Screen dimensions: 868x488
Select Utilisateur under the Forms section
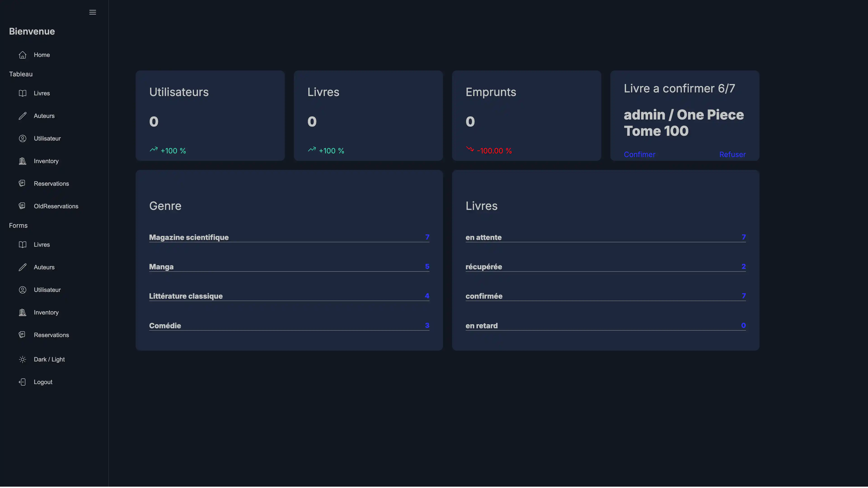click(x=47, y=290)
